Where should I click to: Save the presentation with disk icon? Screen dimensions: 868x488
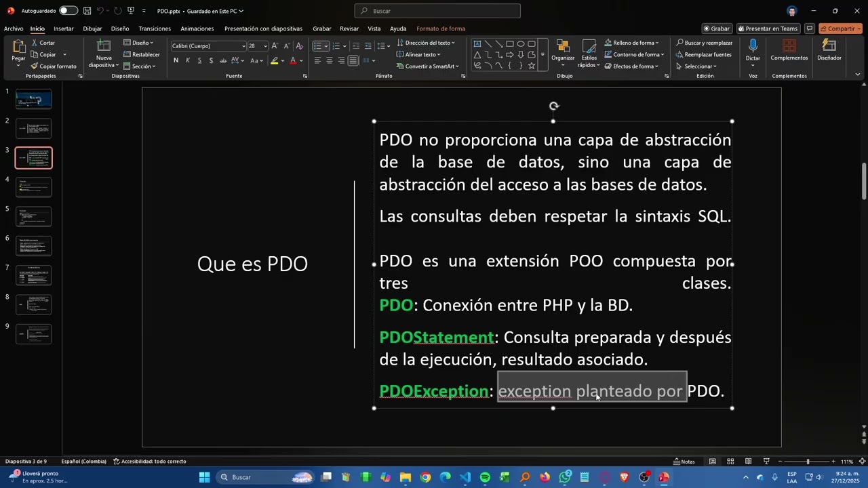point(87,11)
